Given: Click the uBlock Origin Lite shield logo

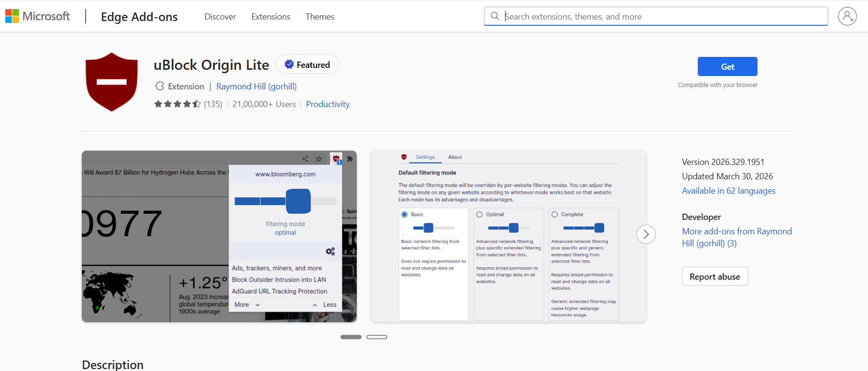Looking at the screenshot, I should 111,82.
